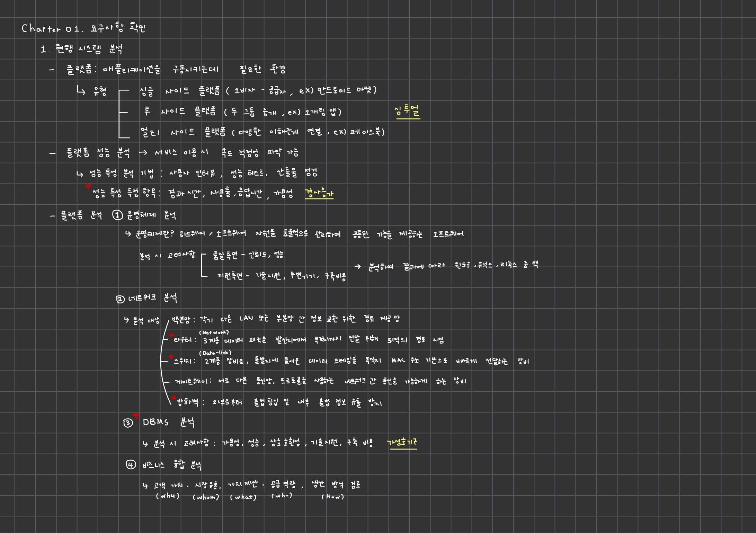This screenshot has width=756, height=533.
Task: Click red star next to 성능 특성 측정 항목
Action: pyautogui.click(x=88, y=187)
